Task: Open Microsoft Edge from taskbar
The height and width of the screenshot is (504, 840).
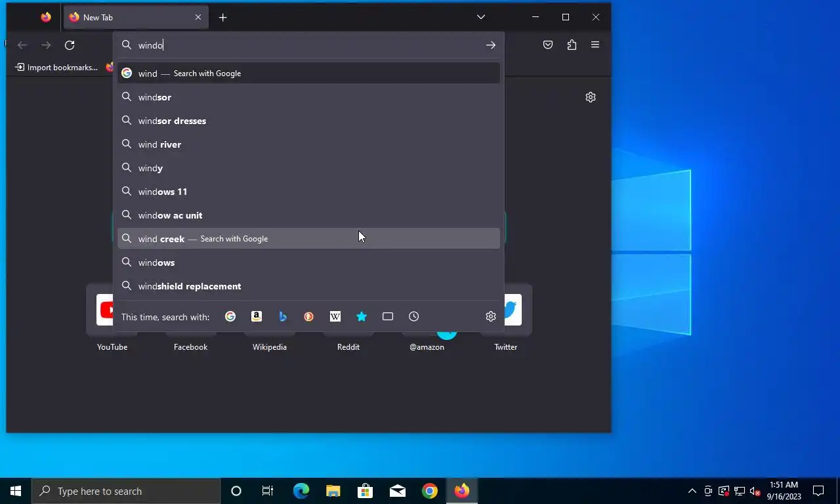Action: (x=301, y=491)
